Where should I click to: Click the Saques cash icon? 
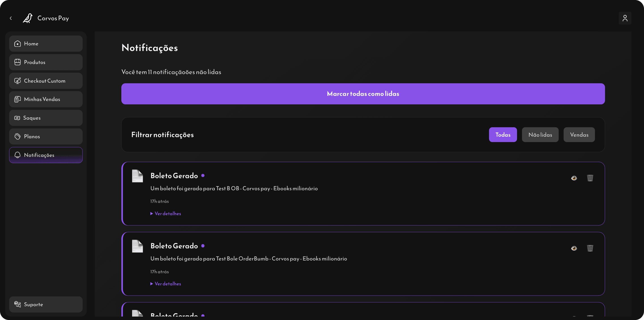coord(17,118)
